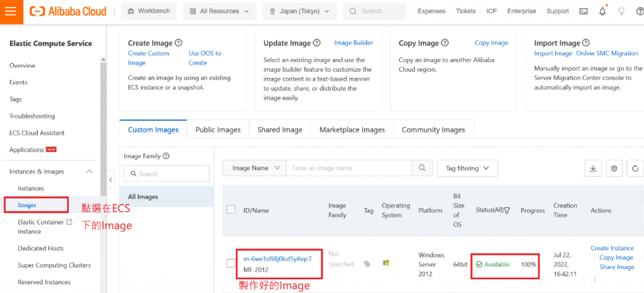The height and width of the screenshot is (293, 644).
Task: Click the Online SMC Migration link
Action: pos(607,53)
